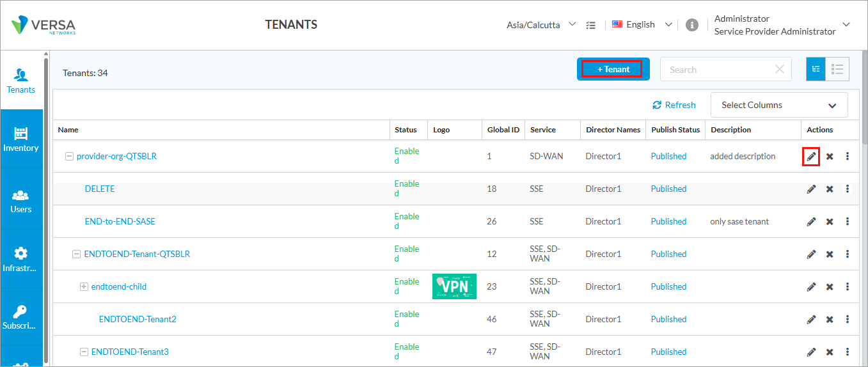Open more actions menu for provider-org-QTSBLR
Image resolution: width=868 pixels, height=367 pixels.
[848, 156]
